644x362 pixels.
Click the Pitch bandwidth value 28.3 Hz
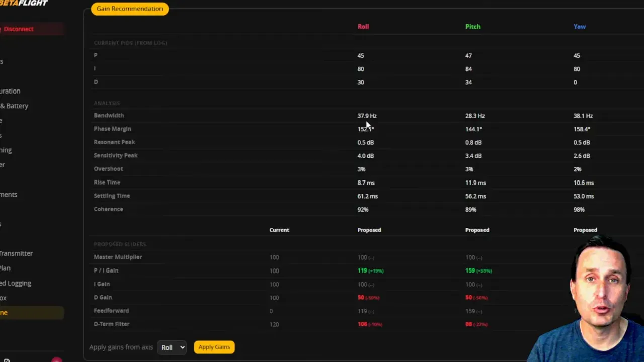coord(475,116)
